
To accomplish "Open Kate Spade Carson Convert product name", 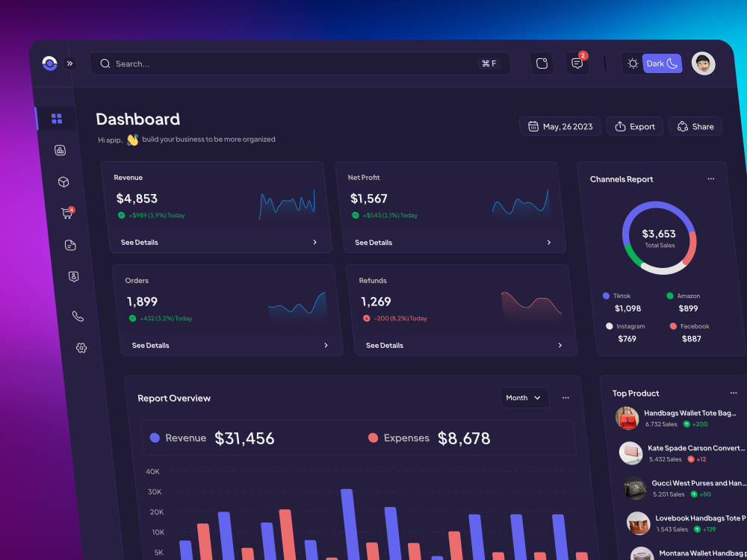I will tap(697, 448).
